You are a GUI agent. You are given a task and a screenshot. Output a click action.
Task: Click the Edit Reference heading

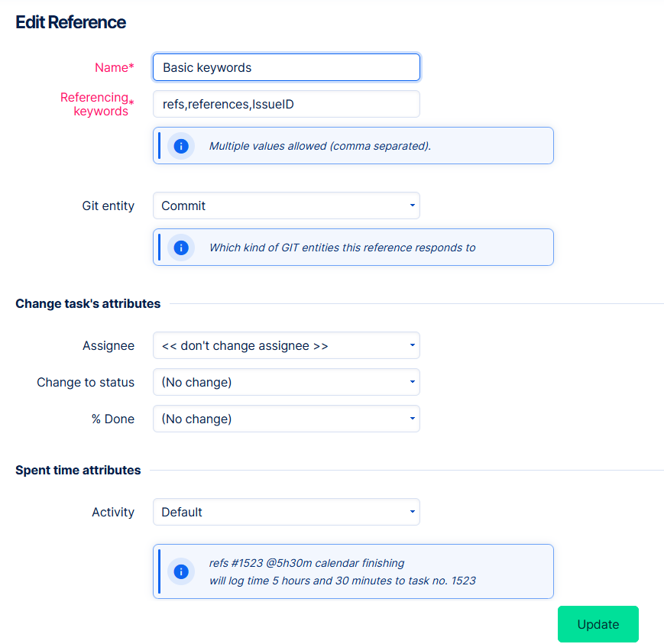point(71,22)
